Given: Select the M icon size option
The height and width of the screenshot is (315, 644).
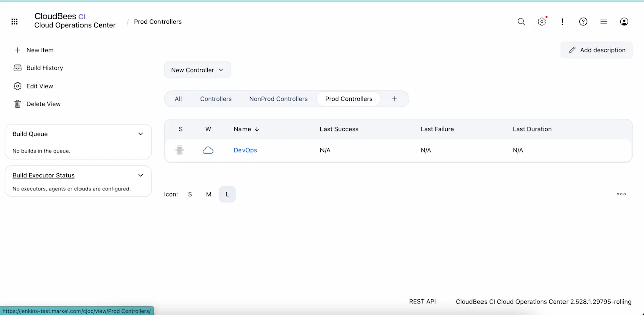Looking at the screenshot, I should (208, 194).
